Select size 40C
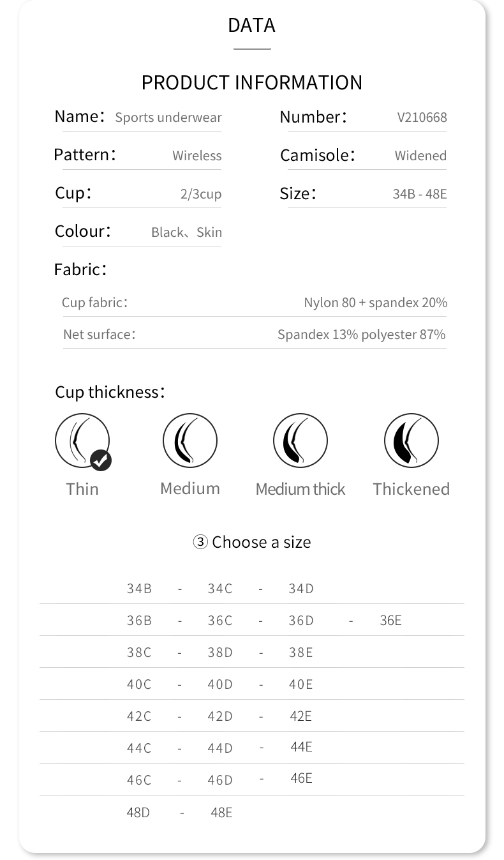 click(139, 684)
